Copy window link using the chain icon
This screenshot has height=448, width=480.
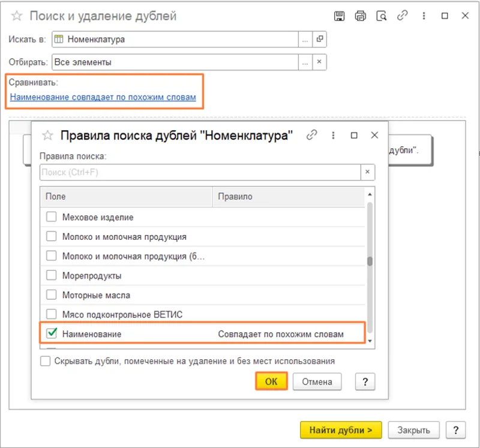(x=403, y=16)
